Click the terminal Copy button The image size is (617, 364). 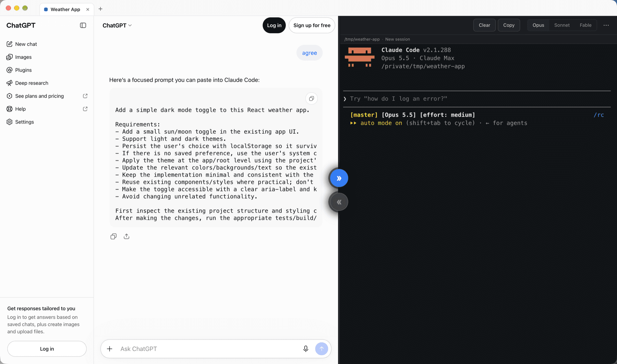[509, 25]
